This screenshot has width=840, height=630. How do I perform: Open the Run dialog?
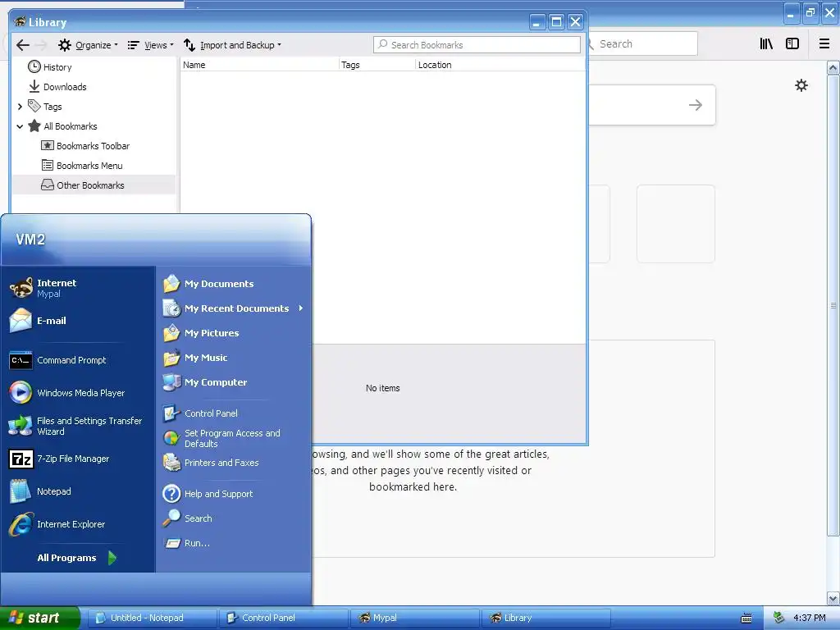[186, 543]
